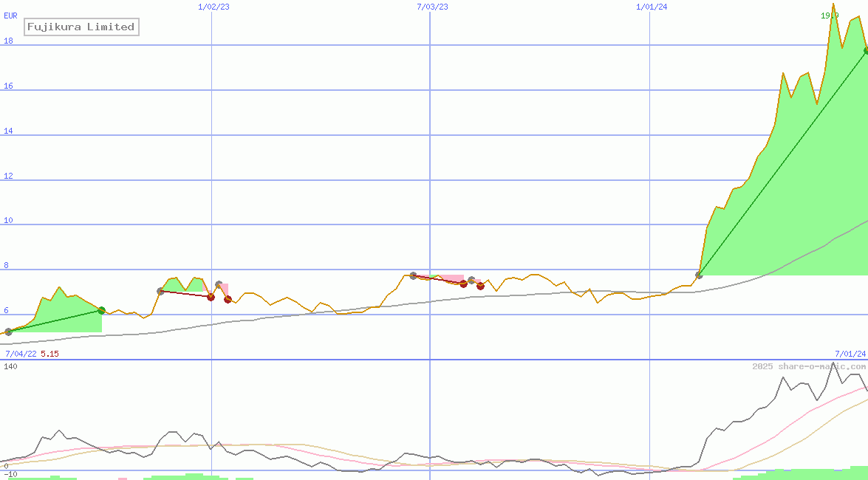Click the red 5.15 starting price value
The width and height of the screenshot is (868, 480).
pyautogui.click(x=49, y=354)
